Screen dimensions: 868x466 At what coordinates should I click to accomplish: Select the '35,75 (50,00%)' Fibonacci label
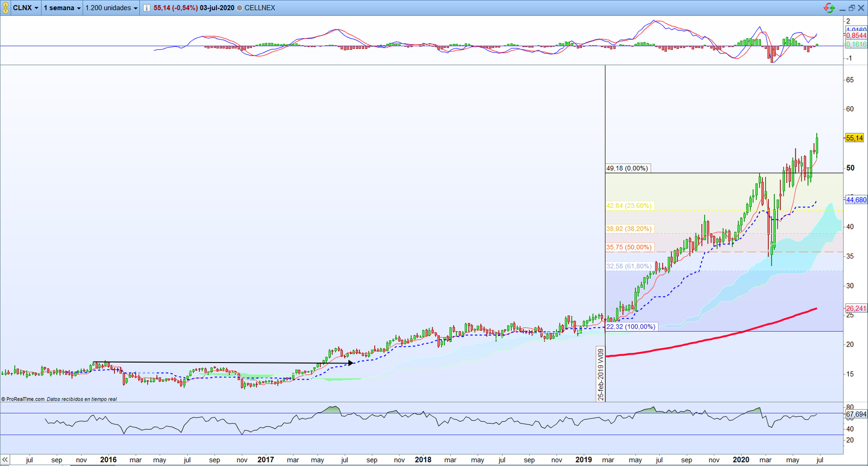point(629,247)
